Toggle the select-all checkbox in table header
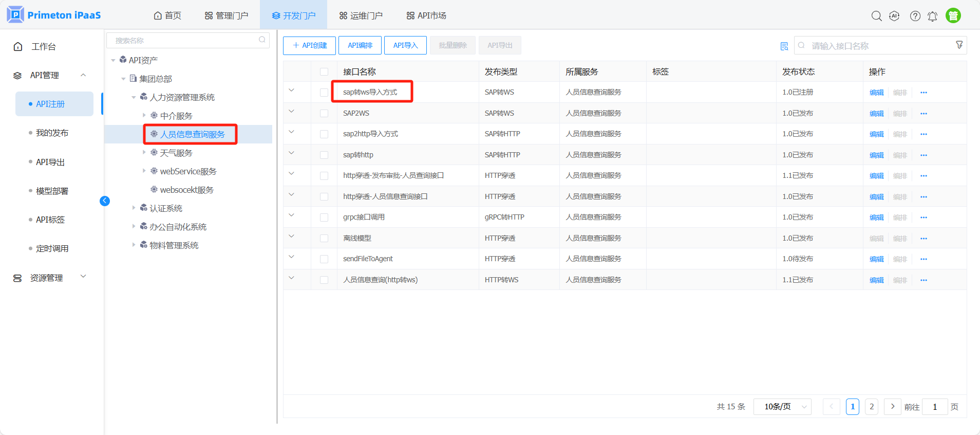Viewport: 980px width, 435px height. point(324,72)
